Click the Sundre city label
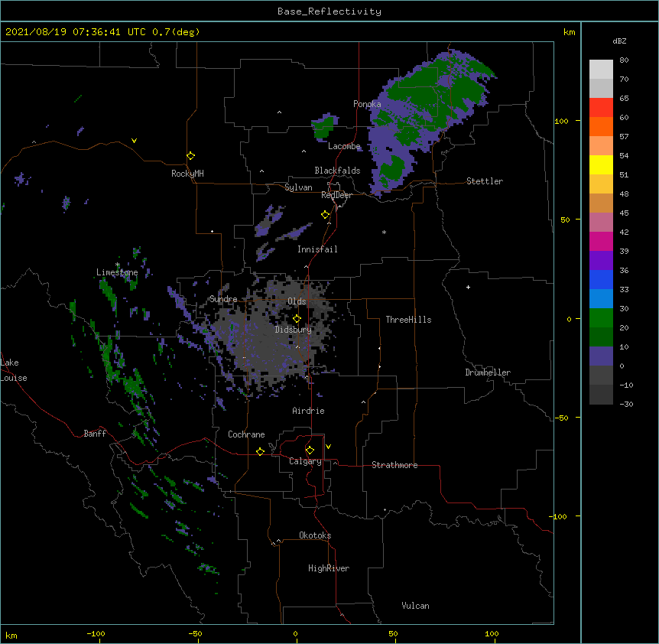The height and width of the screenshot is (644, 659). click(x=223, y=299)
